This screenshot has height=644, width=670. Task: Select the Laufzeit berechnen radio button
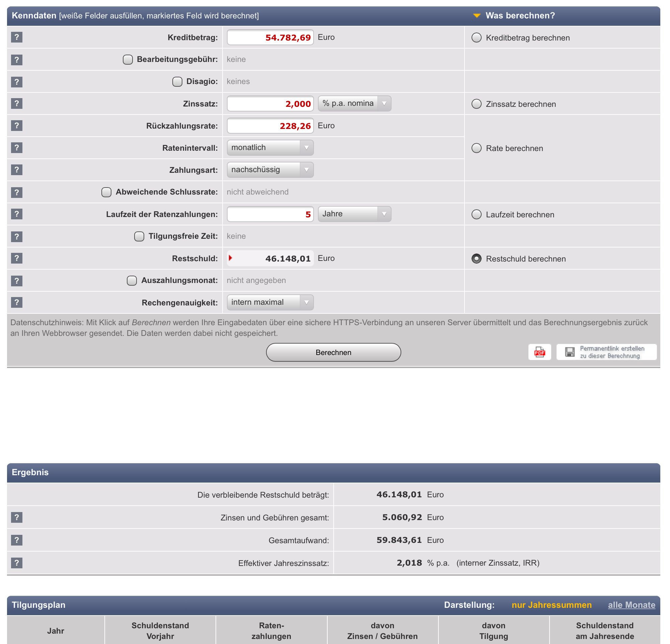476,214
